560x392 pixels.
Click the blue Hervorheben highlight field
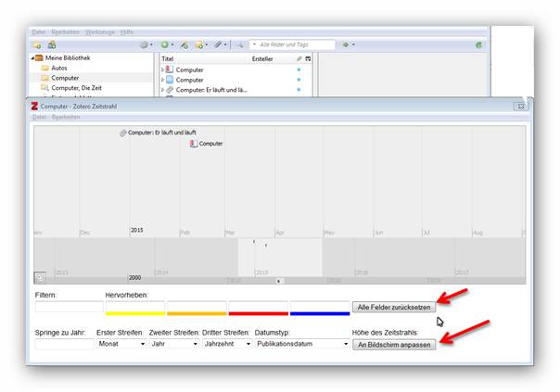tap(320, 308)
